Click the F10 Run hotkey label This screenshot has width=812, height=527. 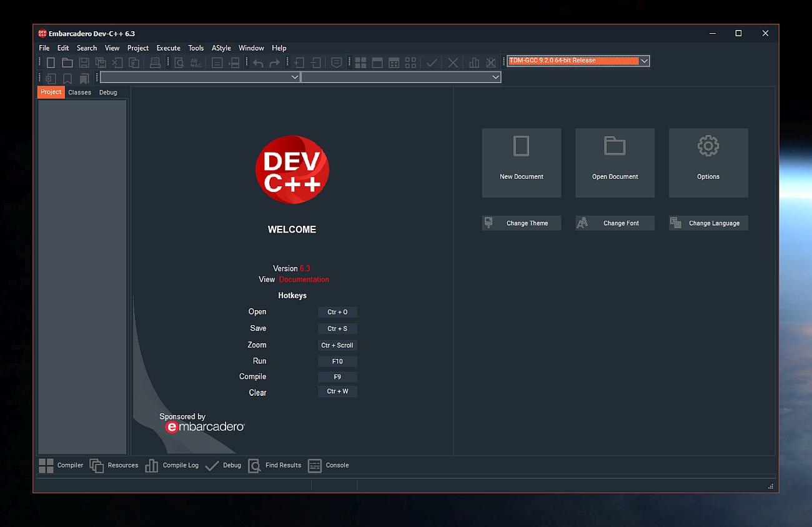coord(337,361)
